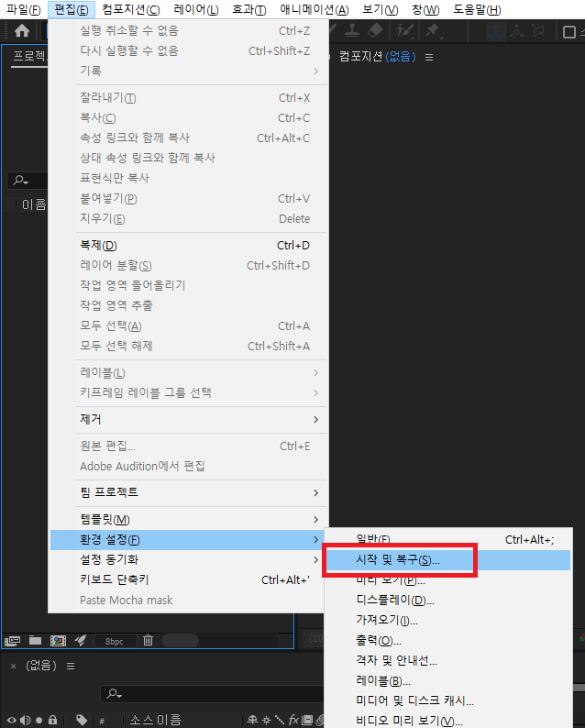Expand the 설정 동기화 submenu
The width and height of the screenshot is (585, 728).
click(189, 559)
